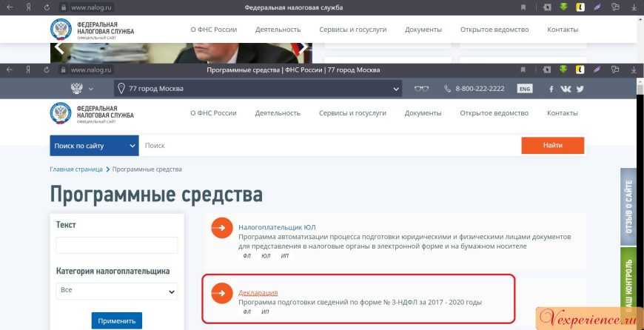Image resolution: width=644 pixels, height=330 pixels.
Task: Open О ФНС России in lower window menu
Action: pyautogui.click(x=214, y=113)
